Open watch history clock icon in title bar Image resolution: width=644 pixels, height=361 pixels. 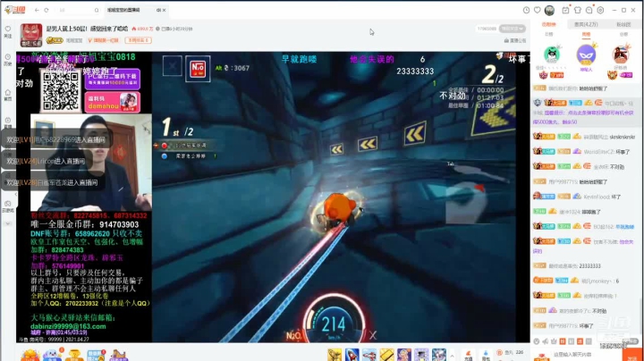[526, 10]
